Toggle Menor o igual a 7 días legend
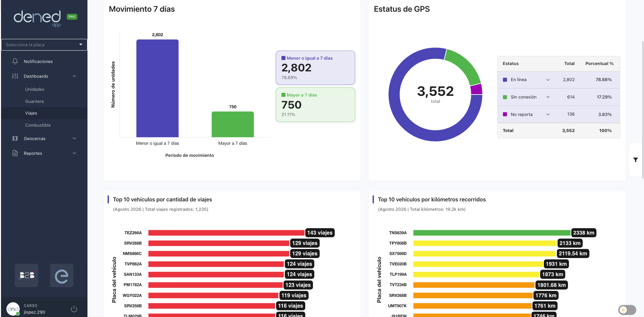 pos(315,68)
